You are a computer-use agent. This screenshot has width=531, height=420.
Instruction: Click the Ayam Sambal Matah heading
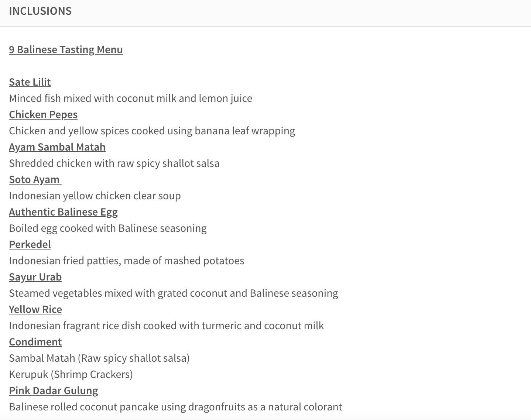(x=57, y=147)
